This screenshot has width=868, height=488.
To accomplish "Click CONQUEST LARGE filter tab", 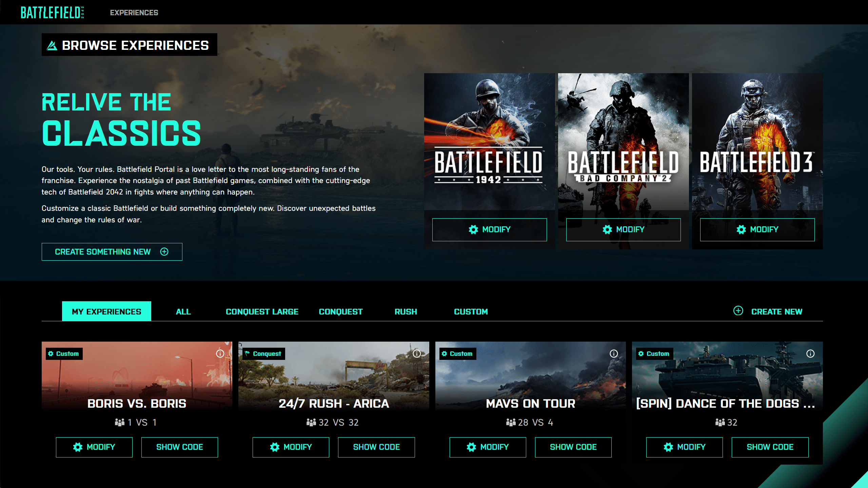I will (261, 311).
